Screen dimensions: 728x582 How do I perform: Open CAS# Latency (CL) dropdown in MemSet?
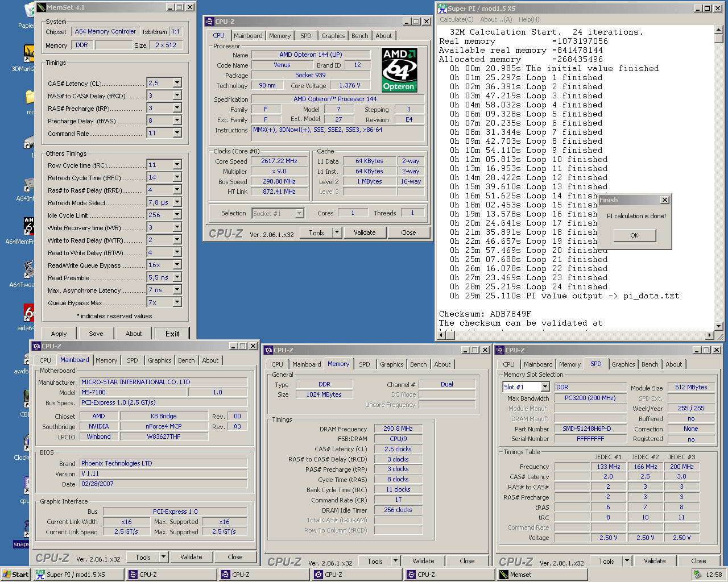[177, 83]
